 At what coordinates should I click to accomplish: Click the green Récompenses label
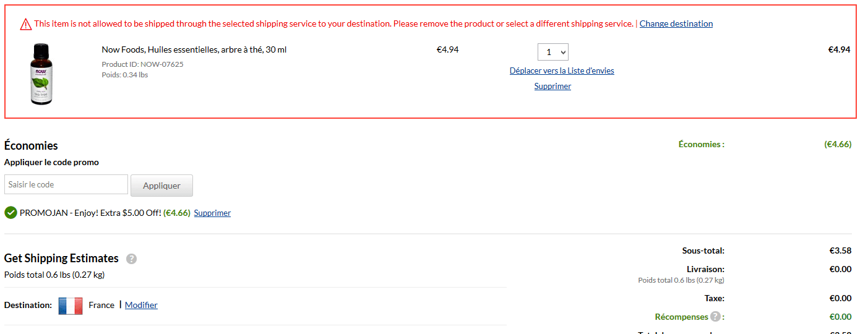[681, 317]
